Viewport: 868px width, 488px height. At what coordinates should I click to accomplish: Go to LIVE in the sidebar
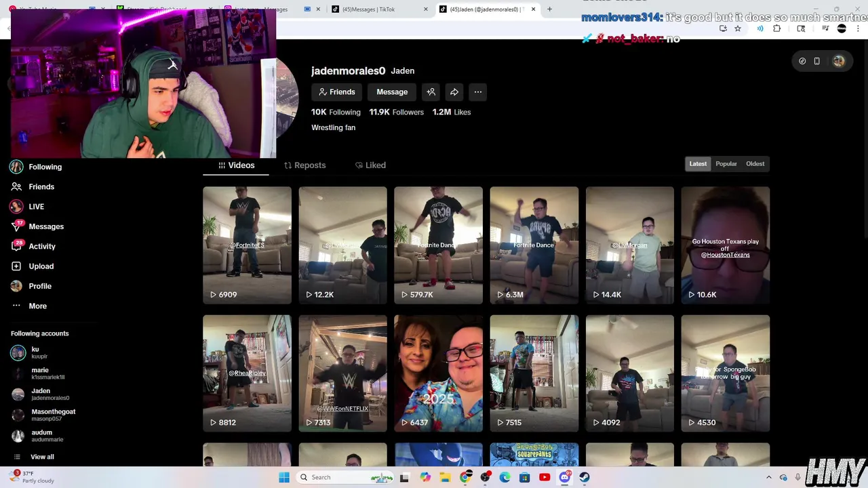point(27,207)
